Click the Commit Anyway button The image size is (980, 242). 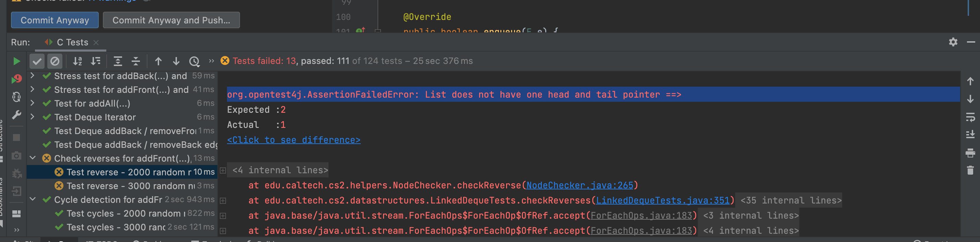[55, 20]
